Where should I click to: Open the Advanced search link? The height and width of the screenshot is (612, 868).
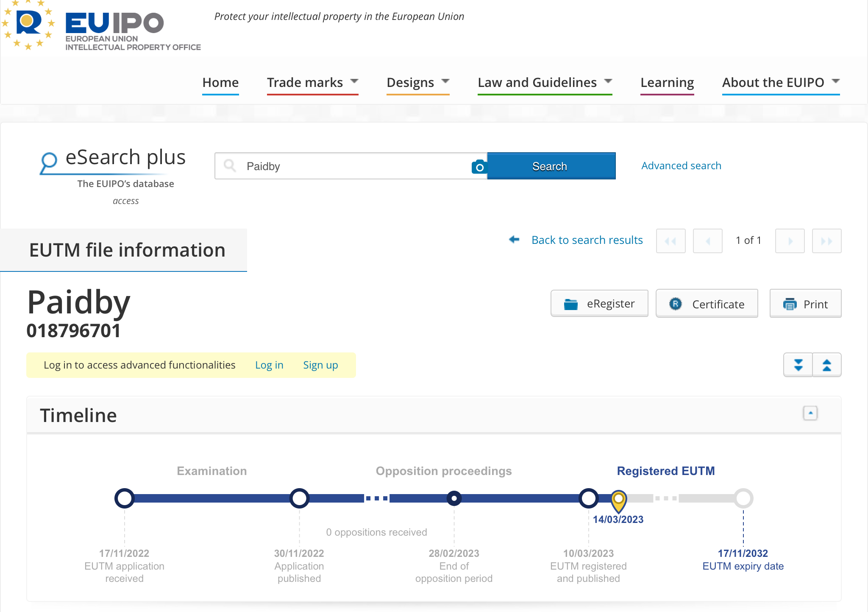coord(681,165)
